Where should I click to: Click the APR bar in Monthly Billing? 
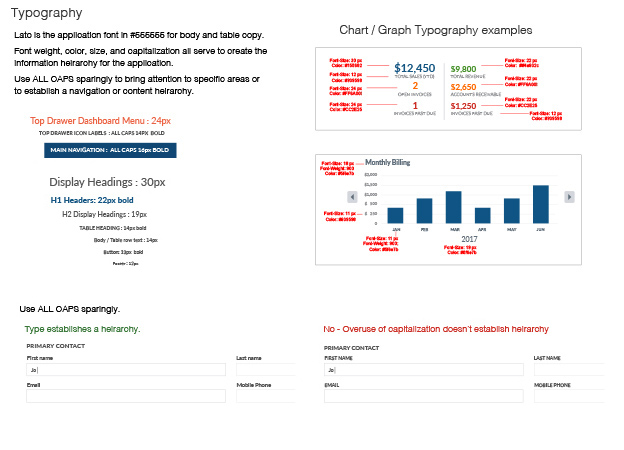click(x=482, y=215)
